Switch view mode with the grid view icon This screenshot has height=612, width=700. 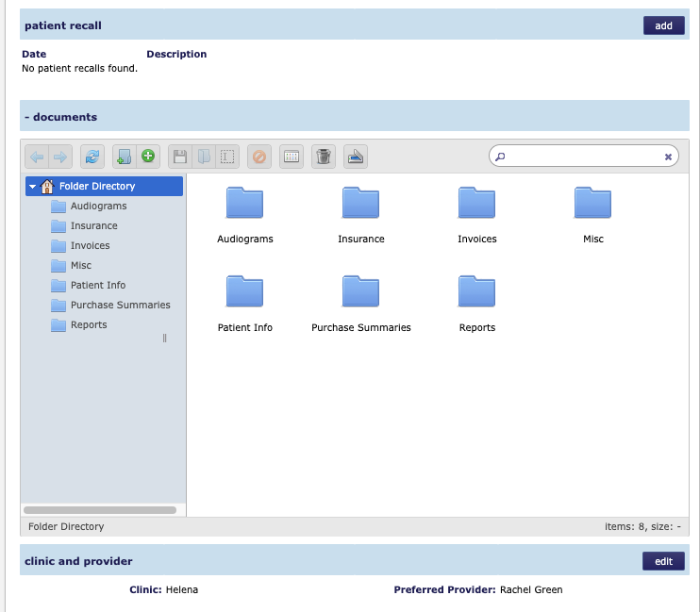[x=292, y=157]
